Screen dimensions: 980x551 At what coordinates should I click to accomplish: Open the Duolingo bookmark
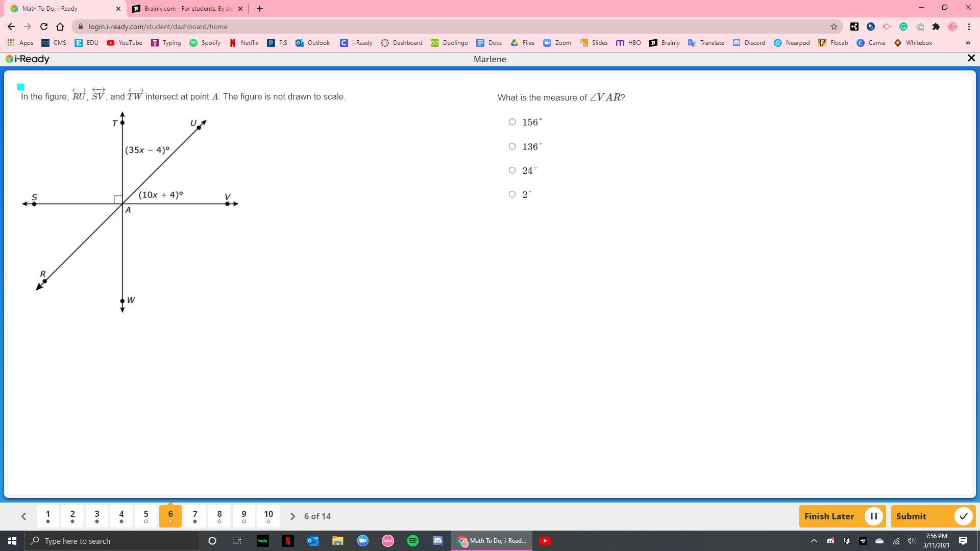pos(449,43)
